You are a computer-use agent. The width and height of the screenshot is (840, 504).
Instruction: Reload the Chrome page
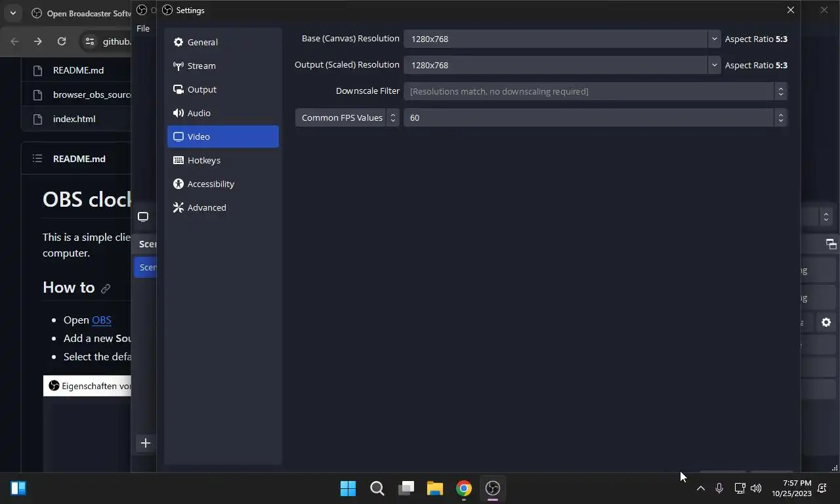pos(62,41)
